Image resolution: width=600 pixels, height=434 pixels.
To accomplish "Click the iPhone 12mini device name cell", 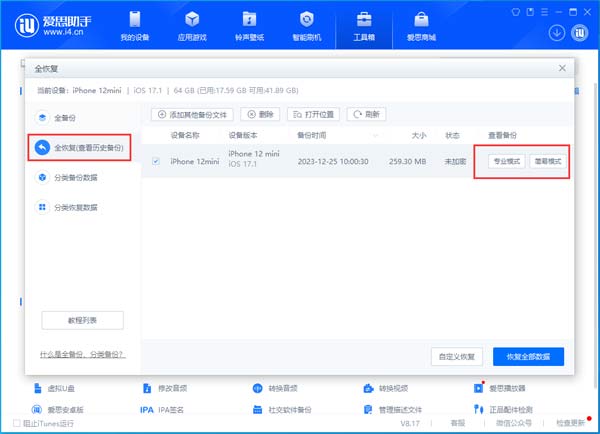I will (195, 162).
